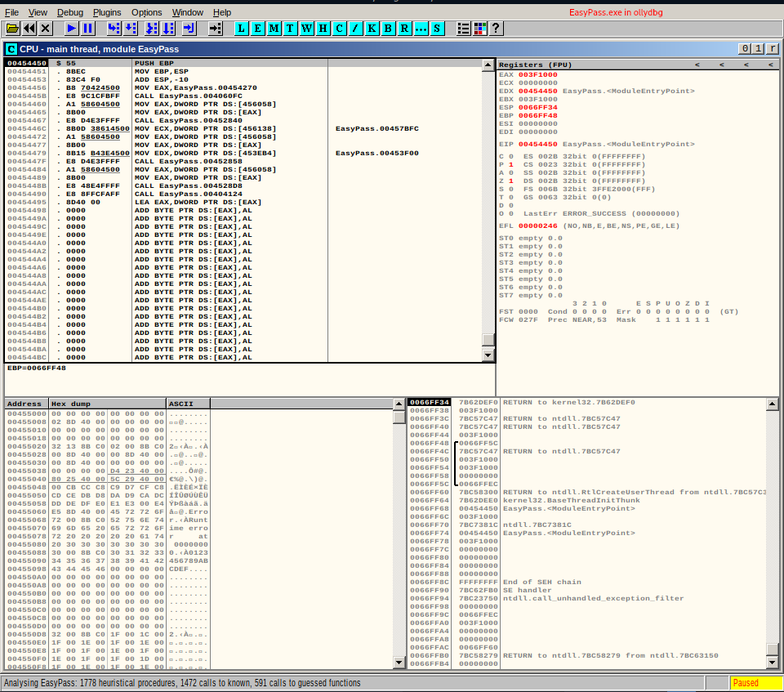Show Threads window (T button)
The width and height of the screenshot is (784, 692).
coord(291,29)
